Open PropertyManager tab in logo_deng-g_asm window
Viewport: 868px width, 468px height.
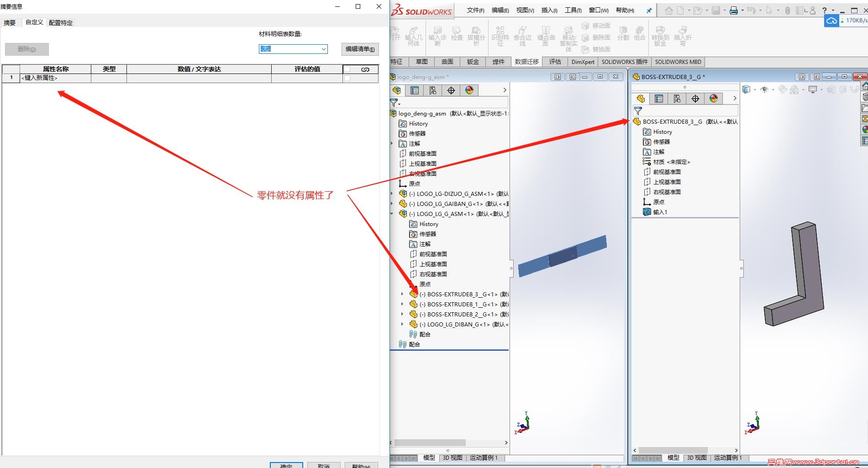click(415, 90)
